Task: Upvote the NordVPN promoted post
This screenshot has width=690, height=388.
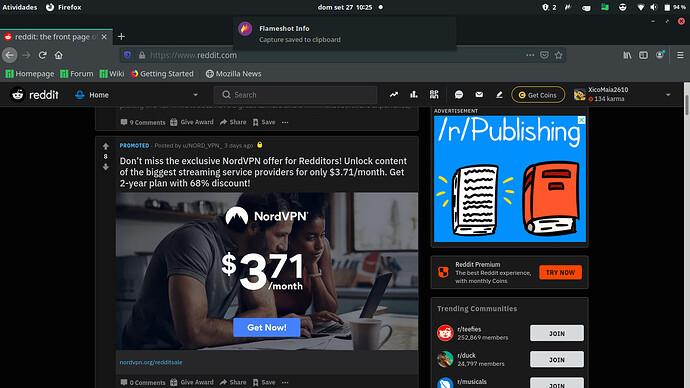Action: tap(106, 146)
